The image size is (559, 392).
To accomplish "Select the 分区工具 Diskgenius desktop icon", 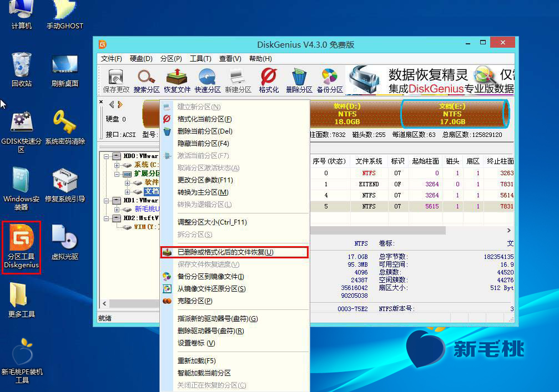I will coord(22,247).
